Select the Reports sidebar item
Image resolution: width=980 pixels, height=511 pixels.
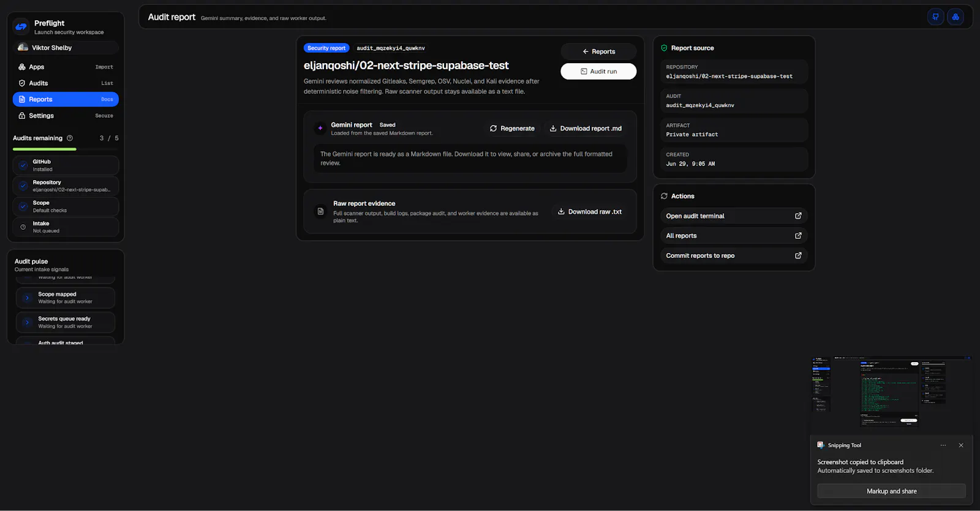tap(66, 99)
